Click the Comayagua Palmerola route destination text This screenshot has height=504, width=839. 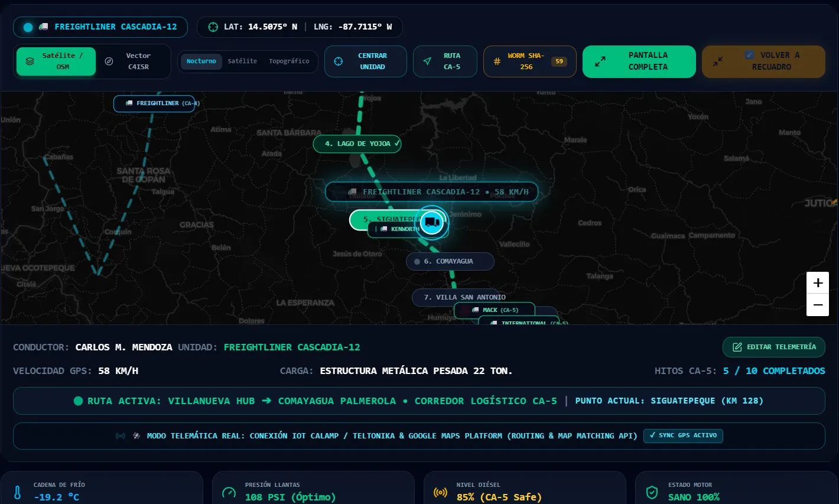click(337, 401)
